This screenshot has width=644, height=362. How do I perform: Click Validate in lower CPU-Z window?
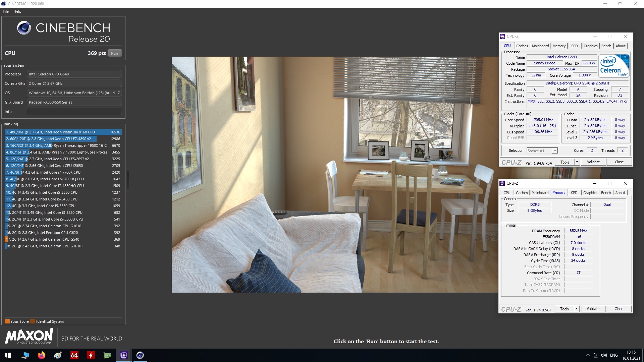point(593,309)
